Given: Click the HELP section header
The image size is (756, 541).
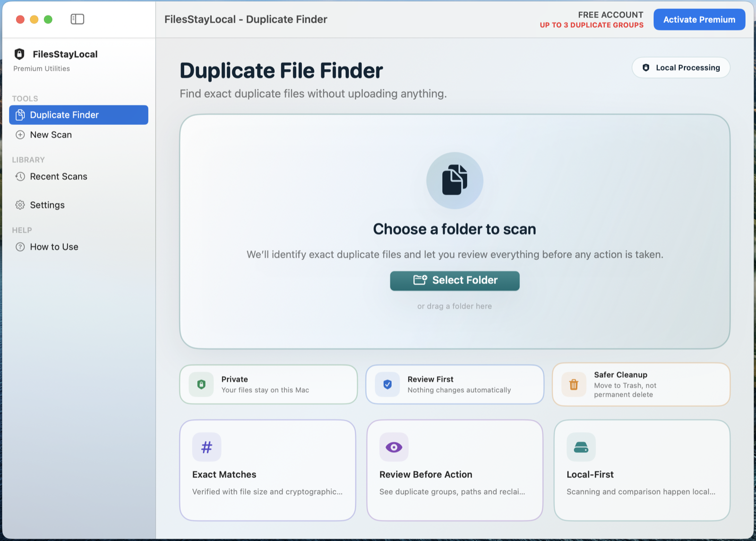Looking at the screenshot, I should (x=22, y=230).
